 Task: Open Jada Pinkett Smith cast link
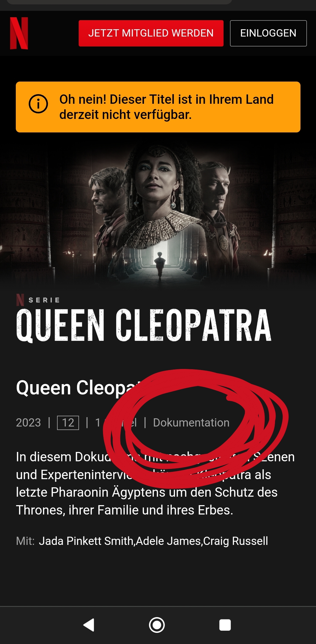86,541
